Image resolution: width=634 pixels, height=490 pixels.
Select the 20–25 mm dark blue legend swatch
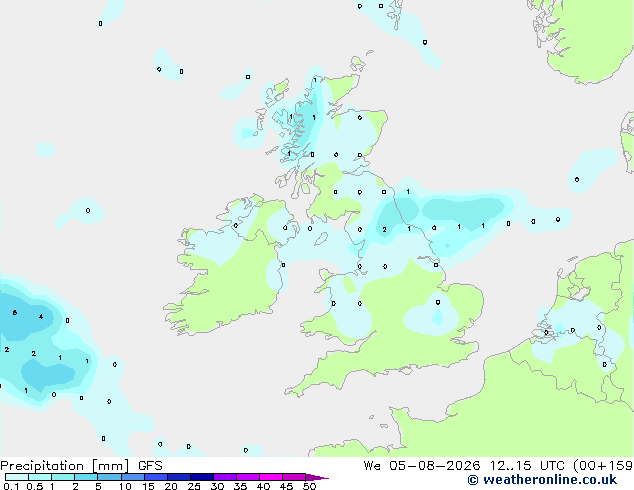point(179,477)
